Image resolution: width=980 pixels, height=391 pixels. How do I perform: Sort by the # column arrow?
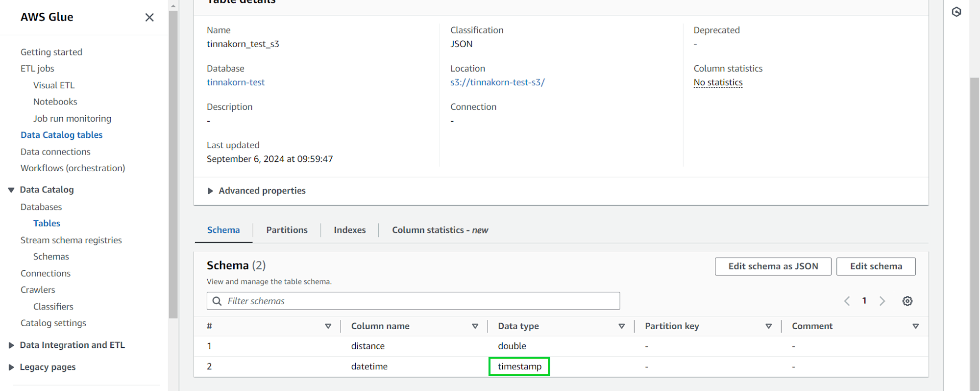(x=328, y=326)
